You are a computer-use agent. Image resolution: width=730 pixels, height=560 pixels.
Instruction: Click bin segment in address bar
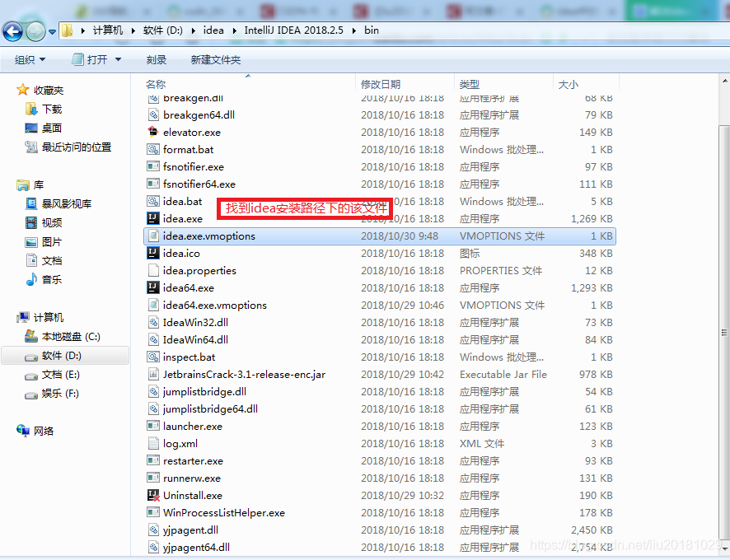coord(372,30)
